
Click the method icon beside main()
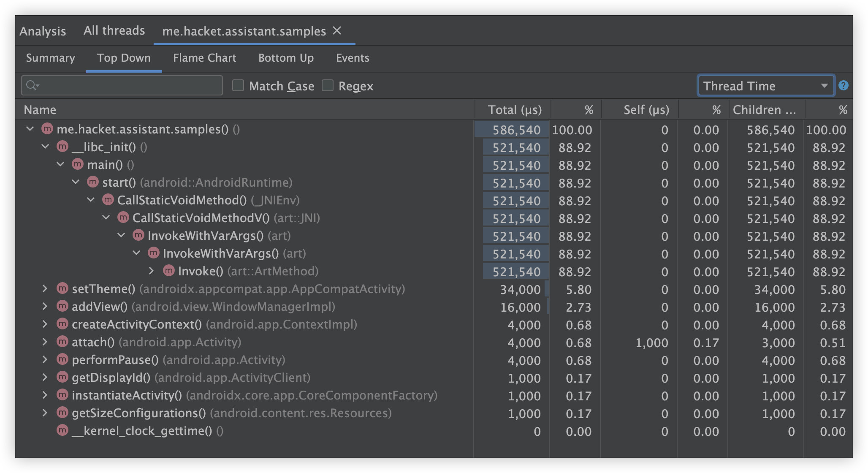tap(77, 165)
